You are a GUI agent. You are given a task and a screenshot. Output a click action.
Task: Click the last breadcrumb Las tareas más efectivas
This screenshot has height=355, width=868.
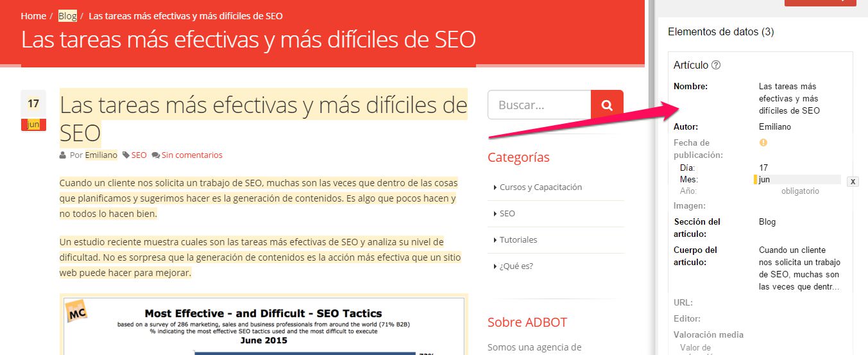coord(186,15)
